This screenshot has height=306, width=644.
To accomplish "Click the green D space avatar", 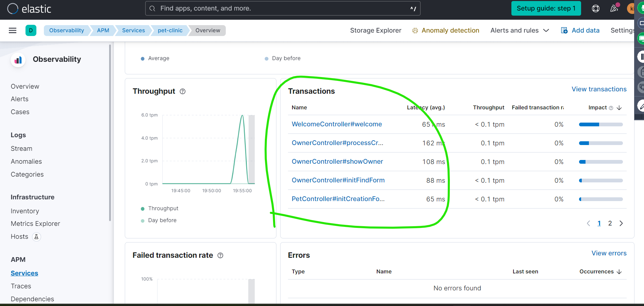I will pyautogui.click(x=31, y=31).
